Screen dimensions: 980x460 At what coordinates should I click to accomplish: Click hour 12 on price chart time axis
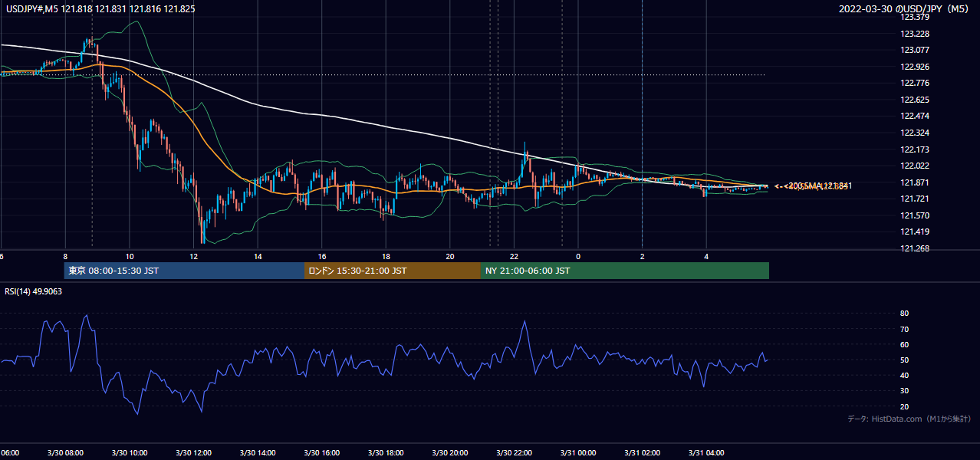(x=194, y=256)
